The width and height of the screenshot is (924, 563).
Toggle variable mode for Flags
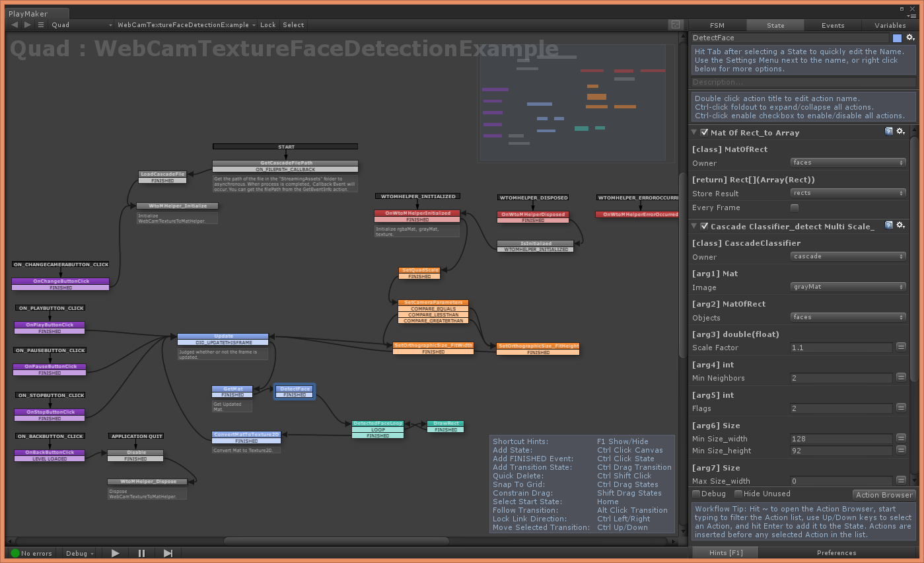901,408
